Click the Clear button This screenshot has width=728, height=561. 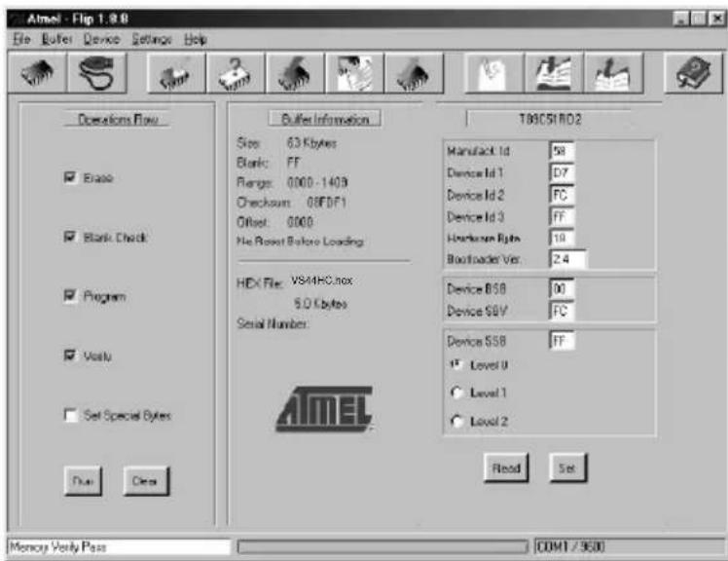146,480
